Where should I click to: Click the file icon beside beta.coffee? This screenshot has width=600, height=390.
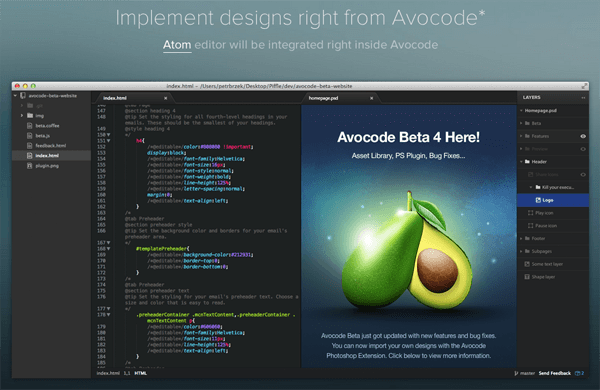pos(29,126)
